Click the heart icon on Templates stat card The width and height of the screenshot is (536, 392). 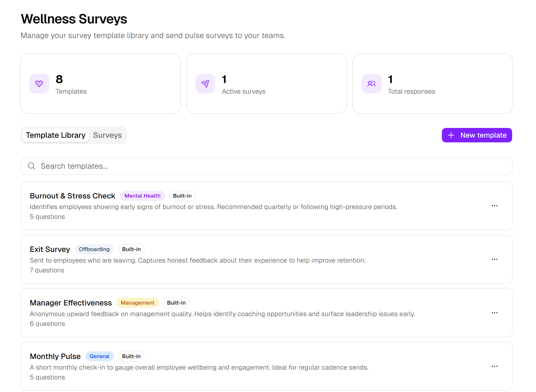39,84
